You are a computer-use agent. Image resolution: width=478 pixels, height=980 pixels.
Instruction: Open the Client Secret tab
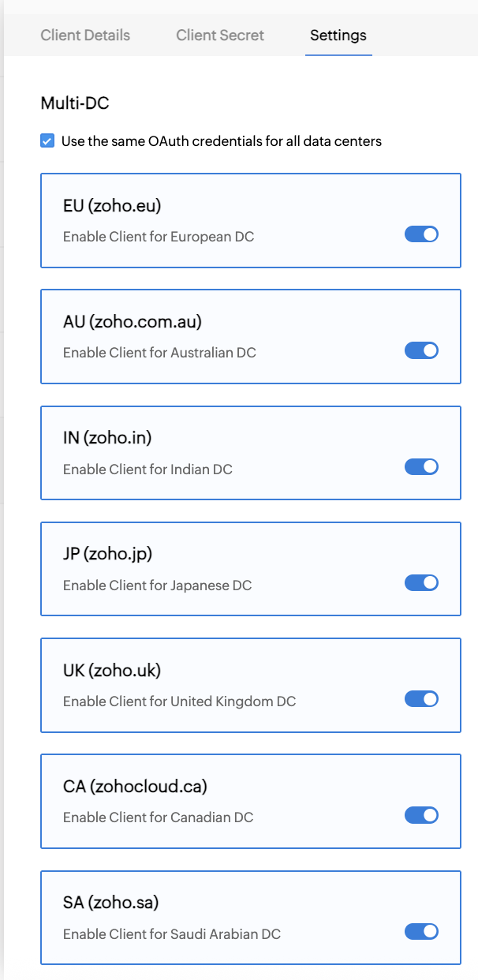coord(219,36)
